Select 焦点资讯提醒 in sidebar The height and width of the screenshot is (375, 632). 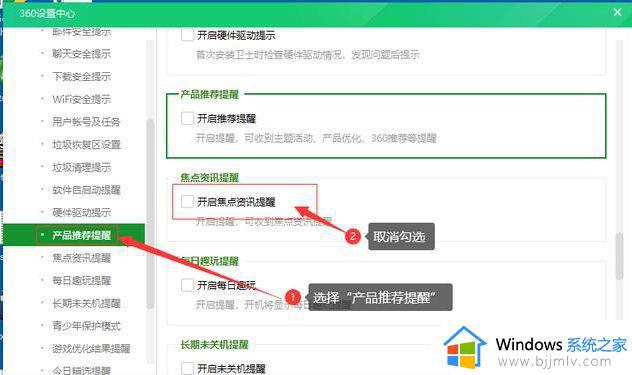(x=81, y=258)
